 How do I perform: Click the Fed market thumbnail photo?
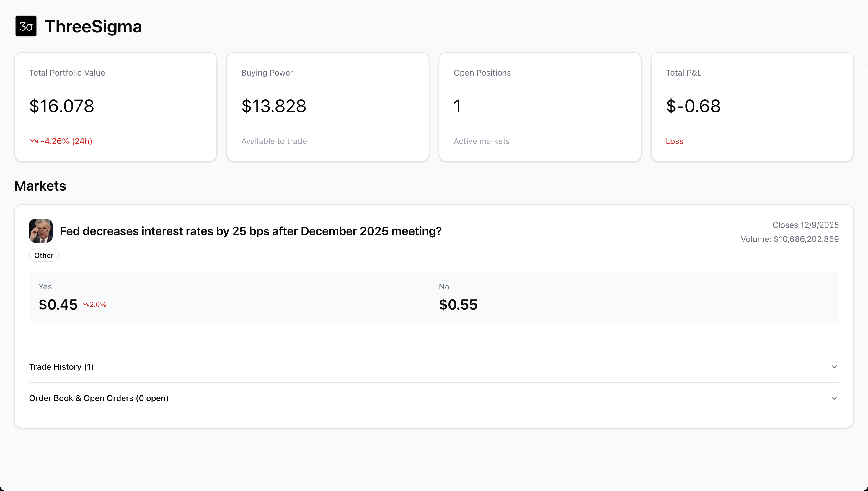click(41, 231)
